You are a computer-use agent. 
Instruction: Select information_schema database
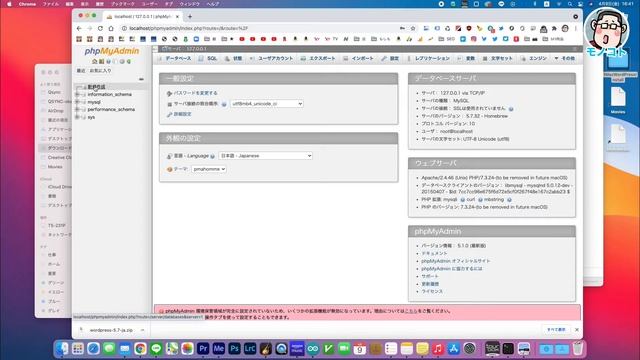tap(109, 94)
